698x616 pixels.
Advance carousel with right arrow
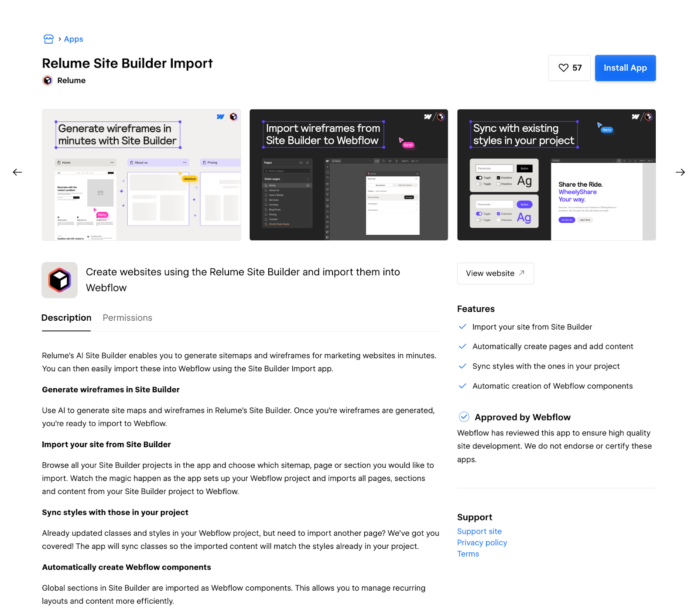click(680, 172)
